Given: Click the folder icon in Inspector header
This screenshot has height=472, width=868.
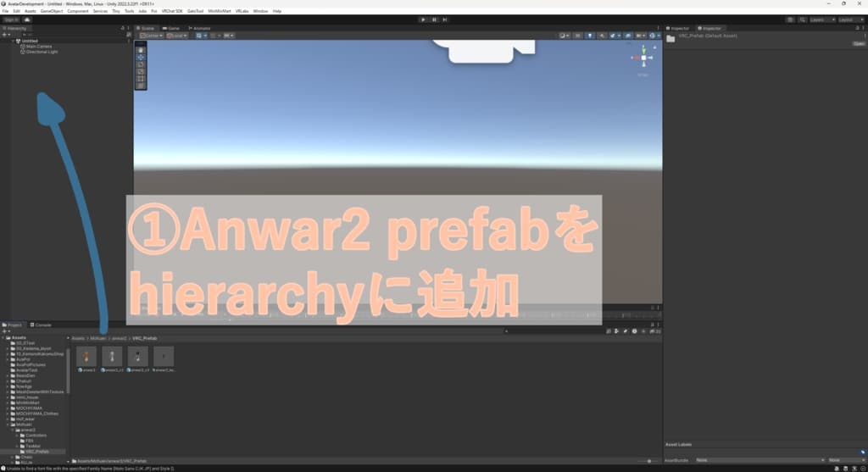Looking at the screenshot, I should click(671, 38).
